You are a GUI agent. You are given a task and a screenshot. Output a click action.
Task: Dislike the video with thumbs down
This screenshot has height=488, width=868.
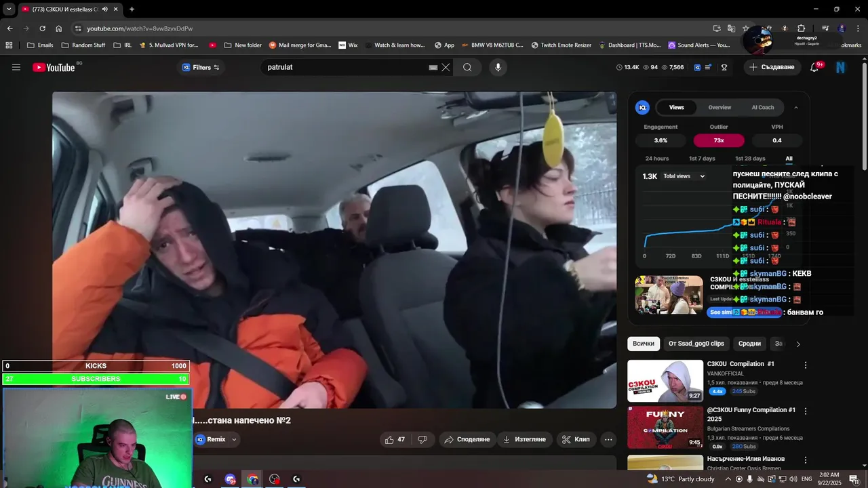(422, 439)
